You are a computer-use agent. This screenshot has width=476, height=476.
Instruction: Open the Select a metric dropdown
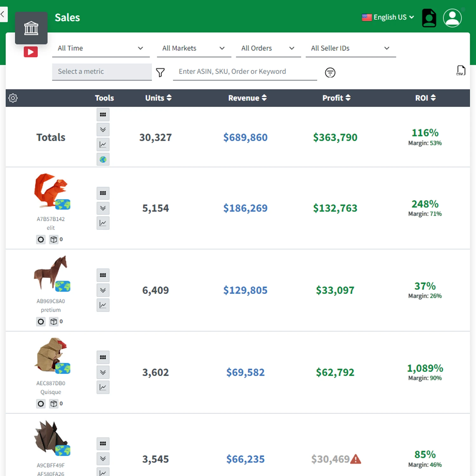coord(102,72)
